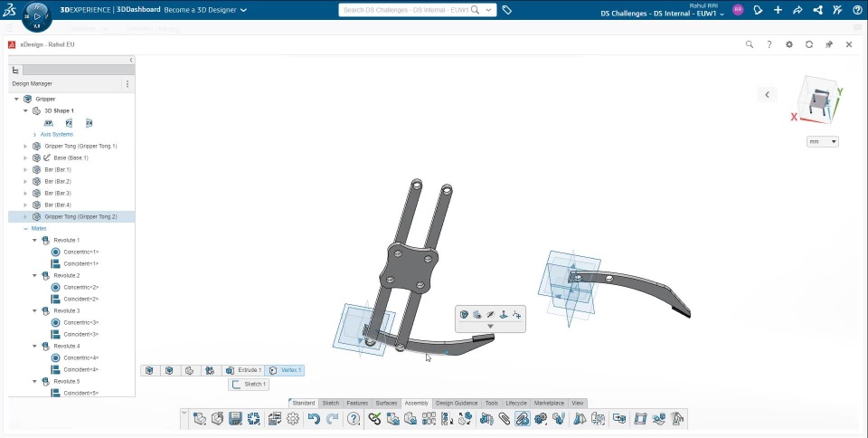Open the DS Challenges platform dropdown
This screenshot has width=868, height=438.
pos(722,14)
